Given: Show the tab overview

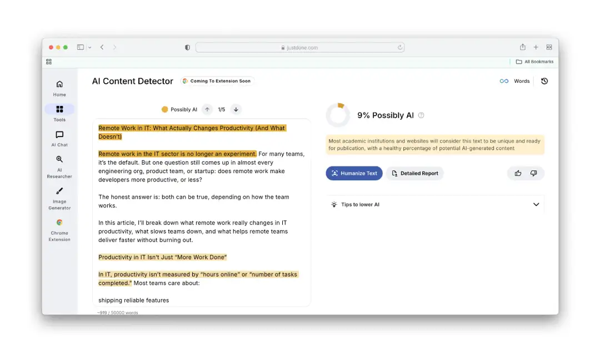Looking at the screenshot, I should [x=549, y=47].
